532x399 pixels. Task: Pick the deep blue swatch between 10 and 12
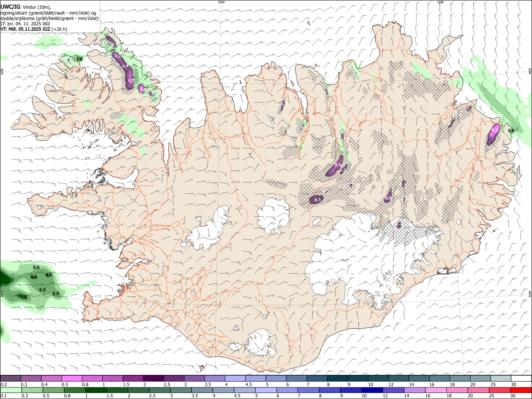(x=372, y=390)
